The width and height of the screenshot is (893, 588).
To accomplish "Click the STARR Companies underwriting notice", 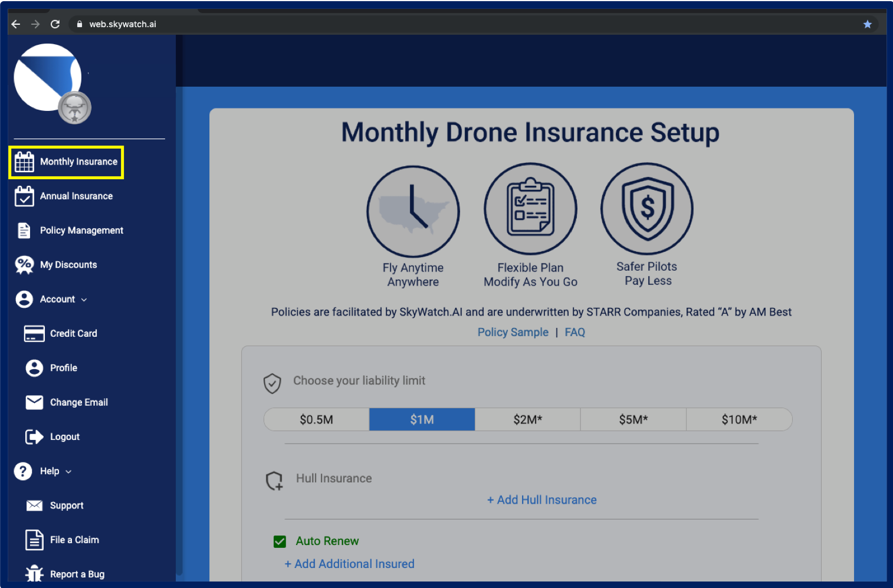I will coord(531,312).
